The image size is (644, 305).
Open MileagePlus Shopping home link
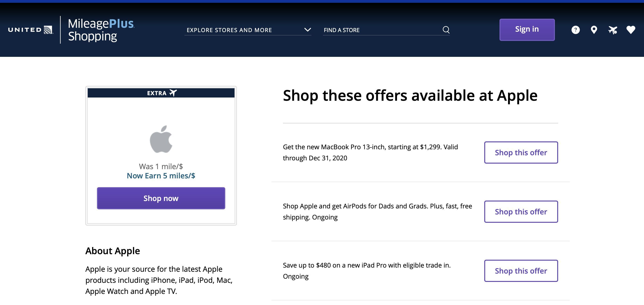coord(101,30)
